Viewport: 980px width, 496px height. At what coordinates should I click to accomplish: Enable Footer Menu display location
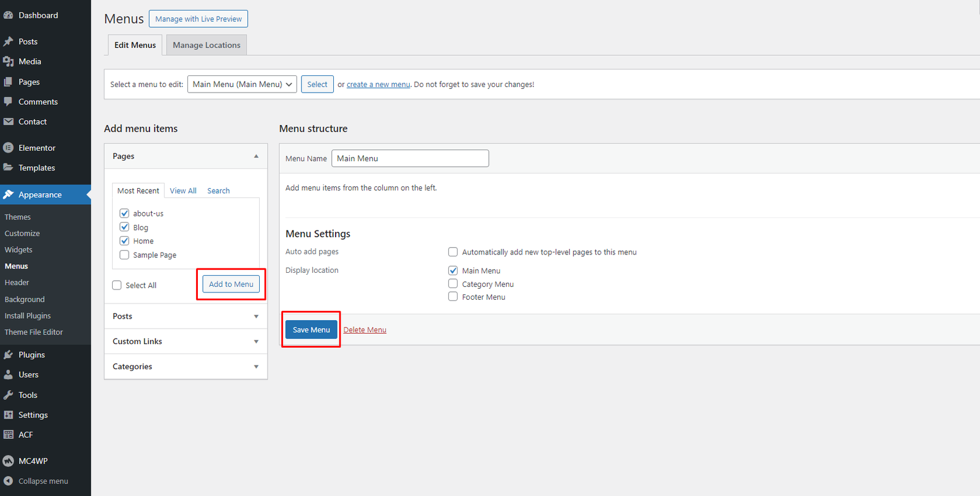[x=453, y=297]
